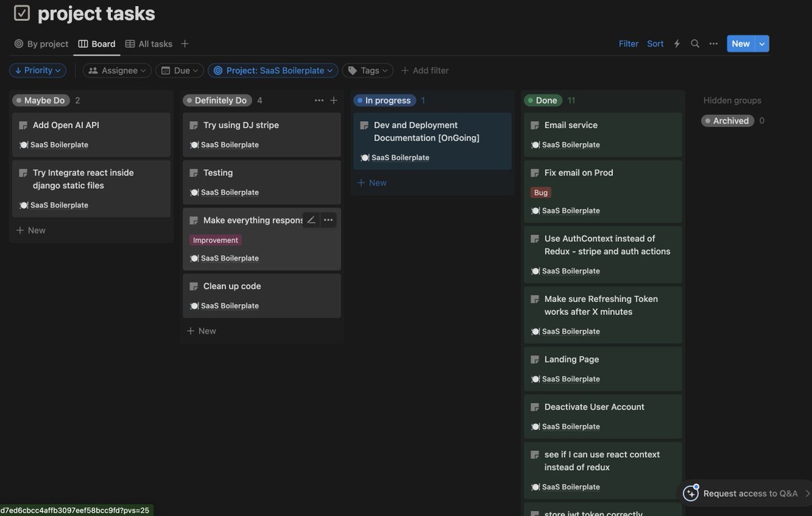Click the Definitely Do status label
Viewport: 812px width, 516px height.
point(217,100)
